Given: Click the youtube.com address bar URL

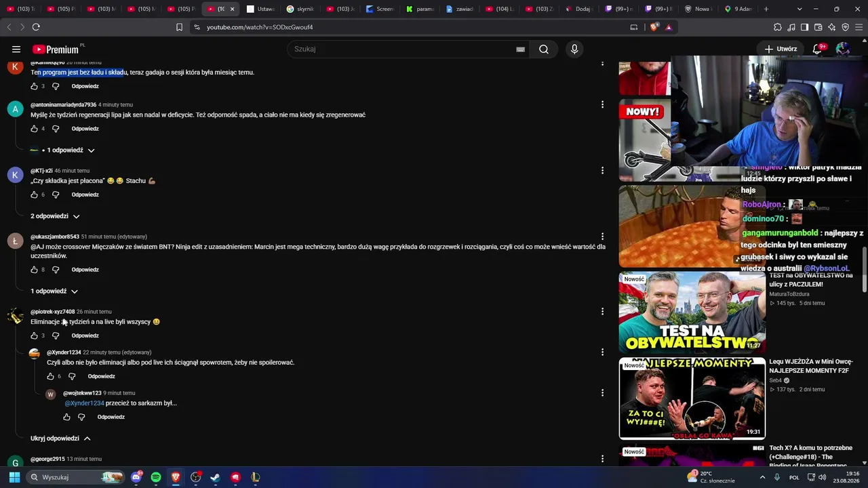Looking at the screenshot, I should (x=260, y=27).
